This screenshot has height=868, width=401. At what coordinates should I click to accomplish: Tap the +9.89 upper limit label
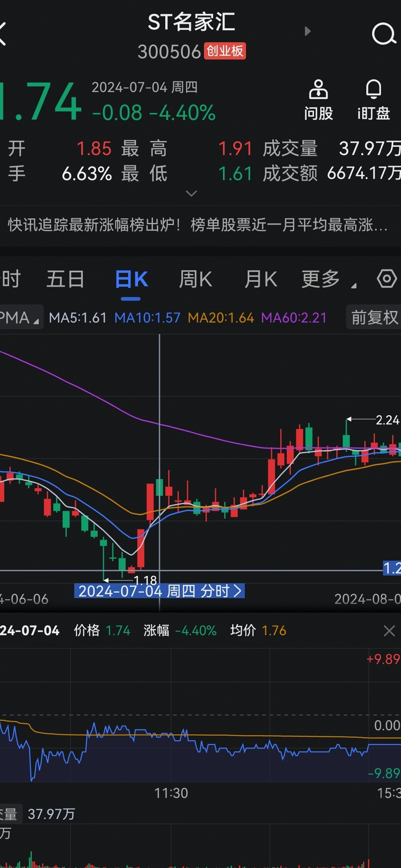[383, 659]
